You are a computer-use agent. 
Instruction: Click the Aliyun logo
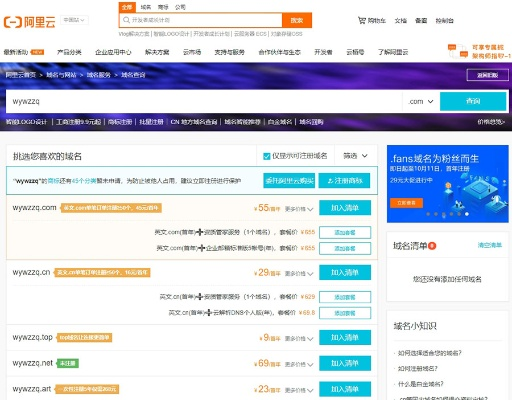(29, 22)
